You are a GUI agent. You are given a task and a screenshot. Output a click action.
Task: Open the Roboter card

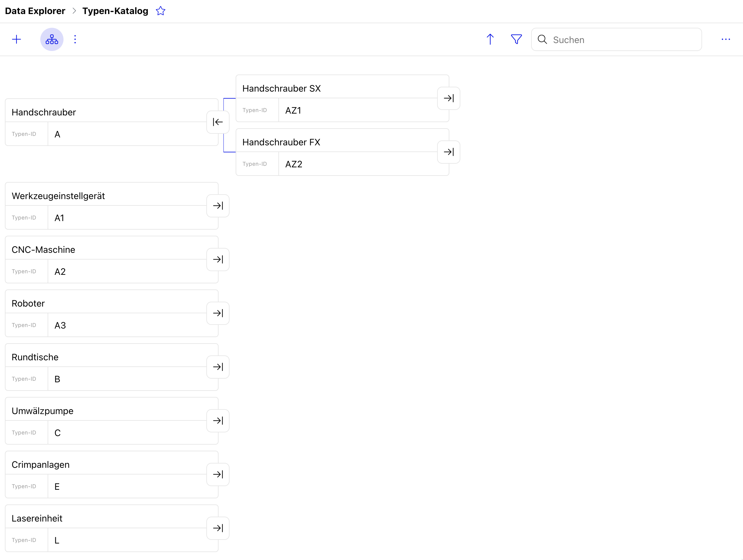(111, 313)
